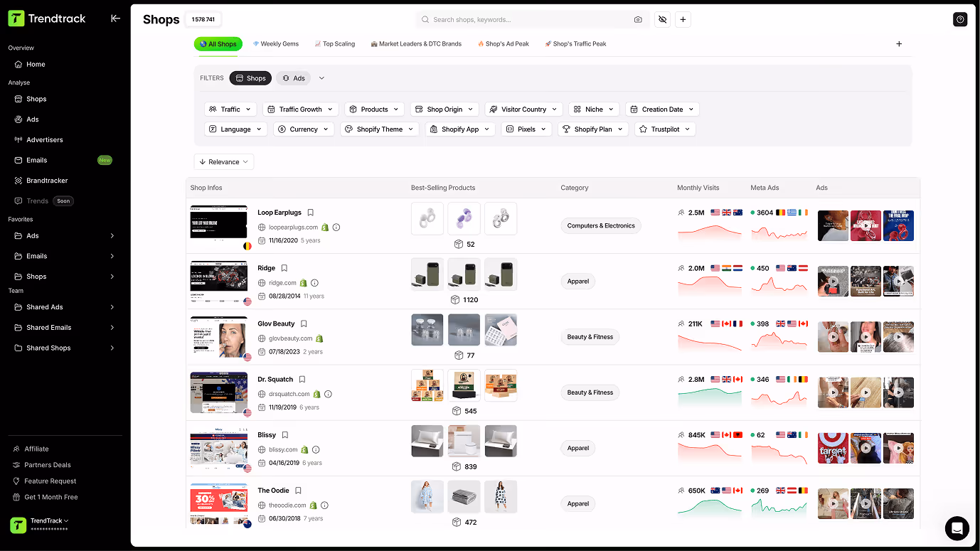Screen dimensions: 980x551
Task: Open the Creation Date dropdown
Action: [x=662, y=109]
